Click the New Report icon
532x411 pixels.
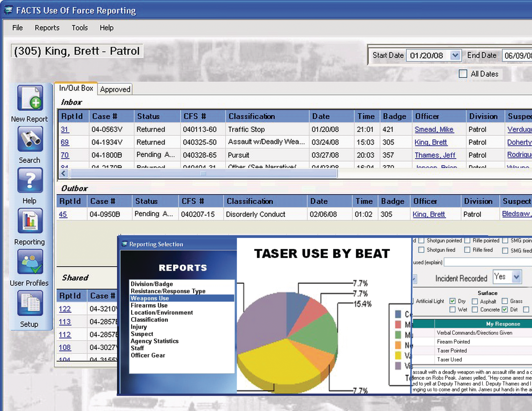tap(30, 98)
